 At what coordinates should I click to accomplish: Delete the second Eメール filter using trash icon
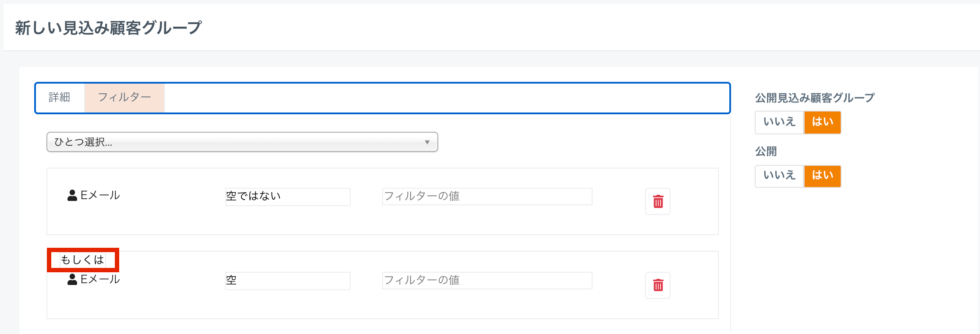click(x=657, y=285)
